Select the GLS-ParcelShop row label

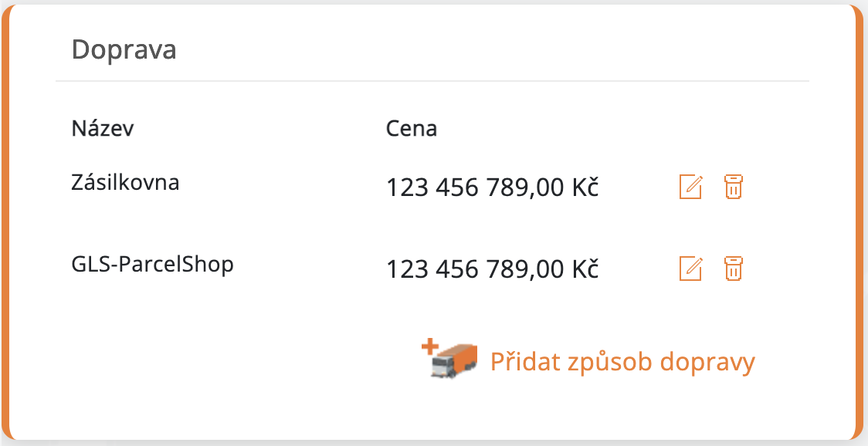point(152,264)
